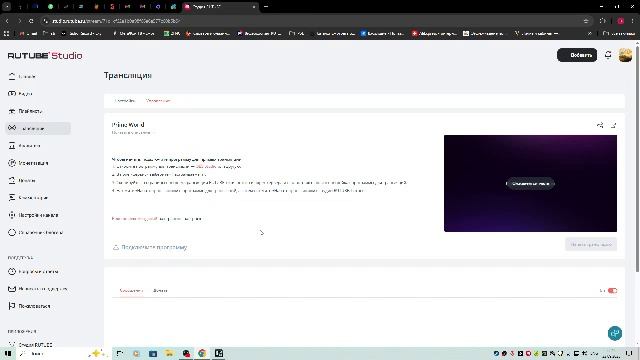Viewport: 640px width, 360px height.
Task: Click the Chrome icon in the taskbar
Action: pyautogui.click(x=202, y=353)
